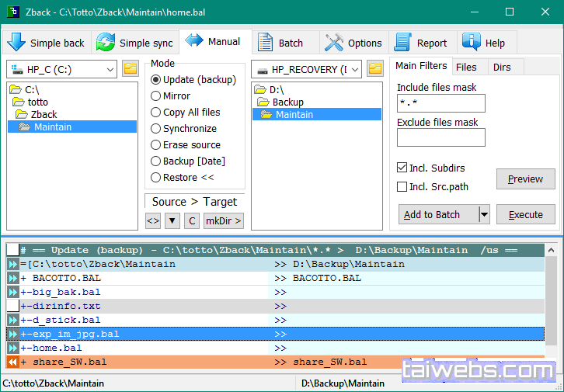Click the Exclude files mask input field
This screenshot has height=392, width=564.
coord(440,137)
